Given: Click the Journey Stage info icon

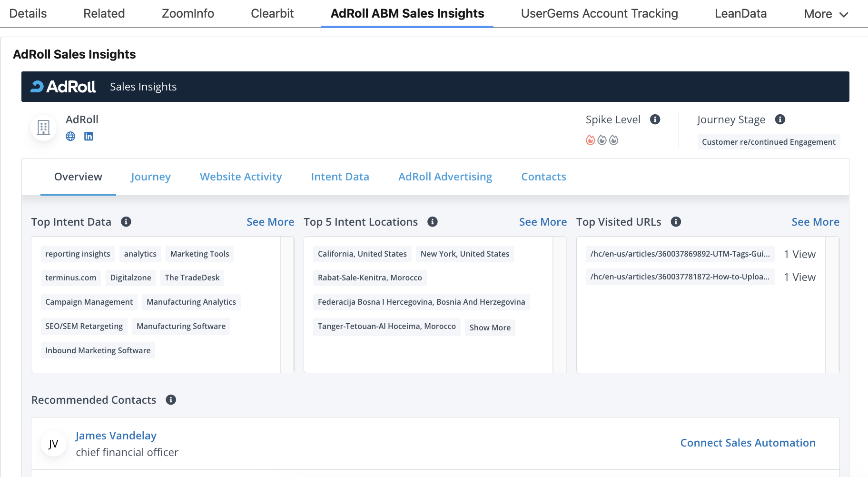Looking at the screenshot, I should [x=780, y=119].
